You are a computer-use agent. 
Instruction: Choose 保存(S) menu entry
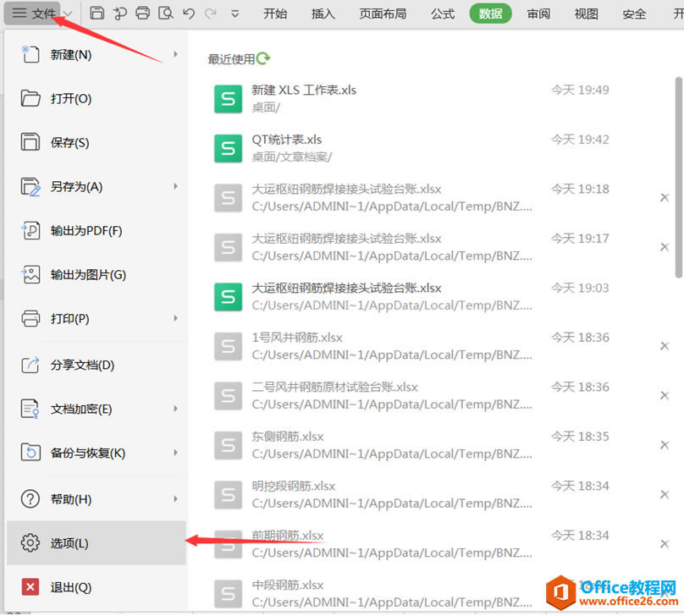pos(96,142)
